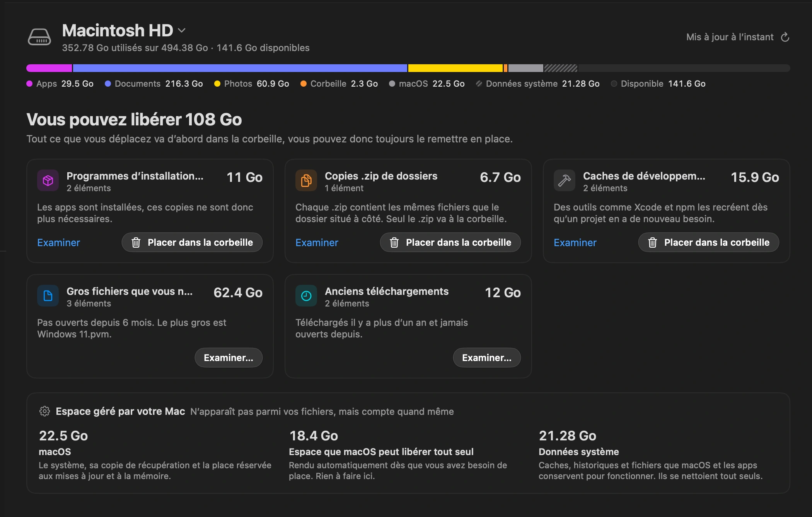812x517 pixels.
Task: Click the gear icon beside Espace géré par votre Mac
Action: (45, 411)
